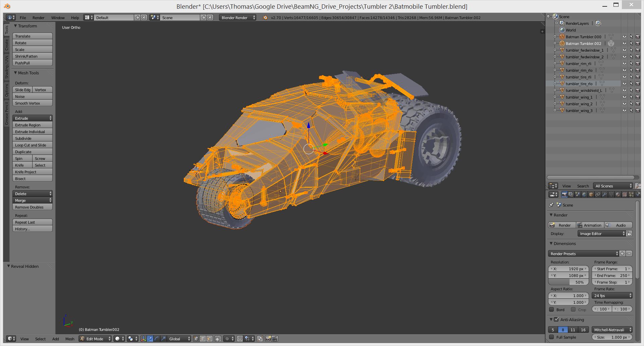
Task: Toggle limit selection to visible
Action: pos(218,339)
